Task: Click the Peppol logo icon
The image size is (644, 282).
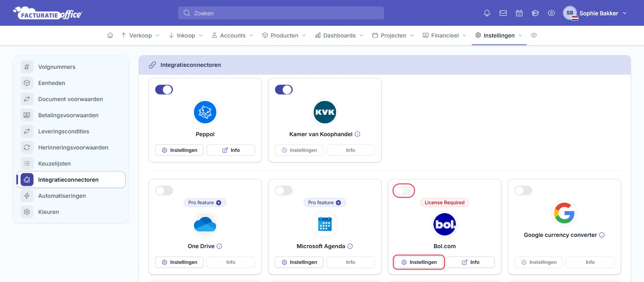Action: (205, 112)
